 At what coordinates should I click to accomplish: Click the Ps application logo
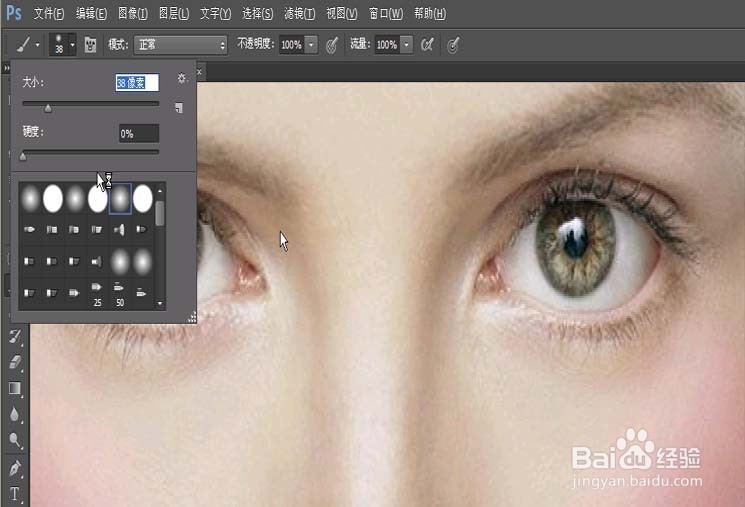(x=14, y=13)
